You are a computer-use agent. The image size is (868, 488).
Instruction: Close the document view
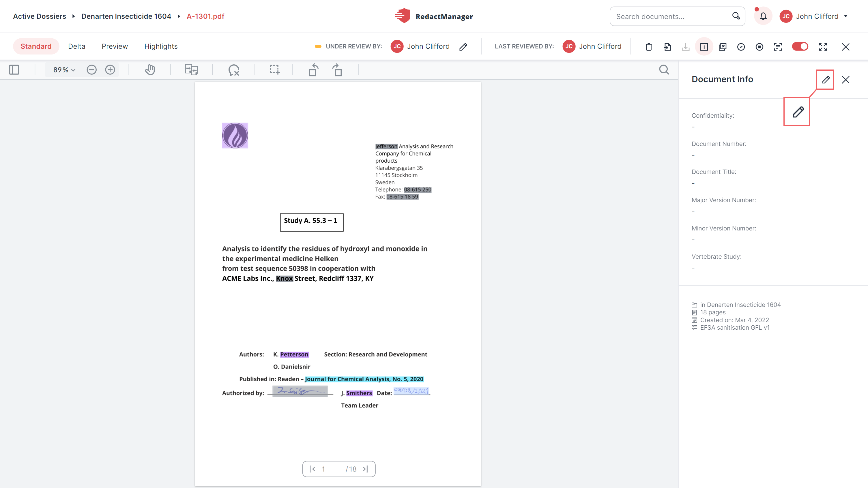coord(845,47)
